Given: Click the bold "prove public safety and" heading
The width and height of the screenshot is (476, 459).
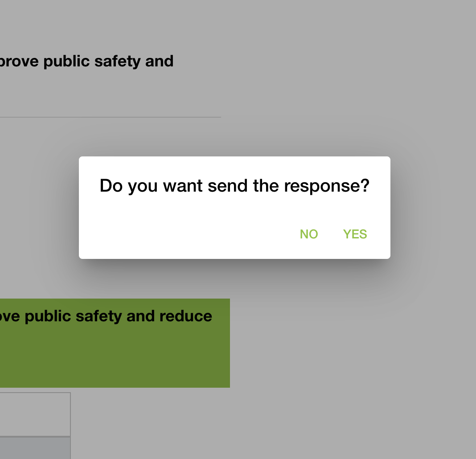Looking at the screenshot, I should click(x=86, y=61).
